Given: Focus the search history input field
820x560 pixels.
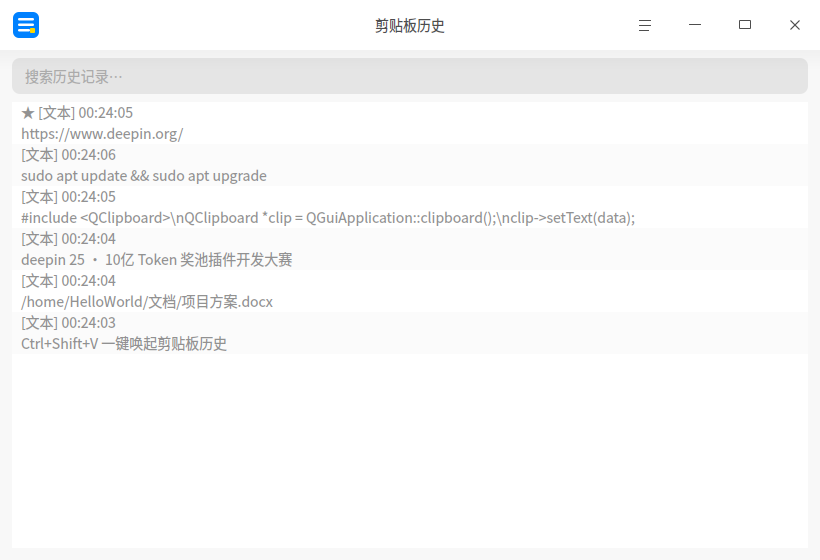Looking at the screenshot, I should pyautogui.click(x=409, y=76).
